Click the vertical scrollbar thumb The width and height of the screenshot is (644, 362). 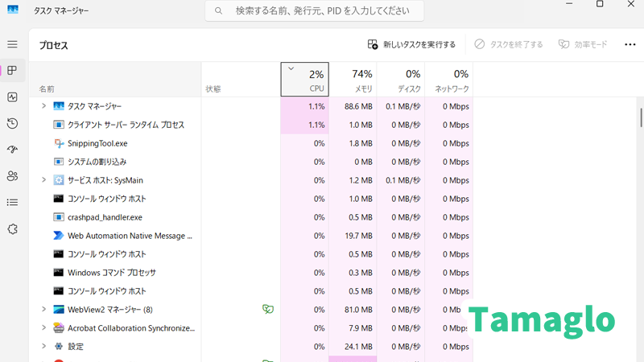click(x=641, y=117)
